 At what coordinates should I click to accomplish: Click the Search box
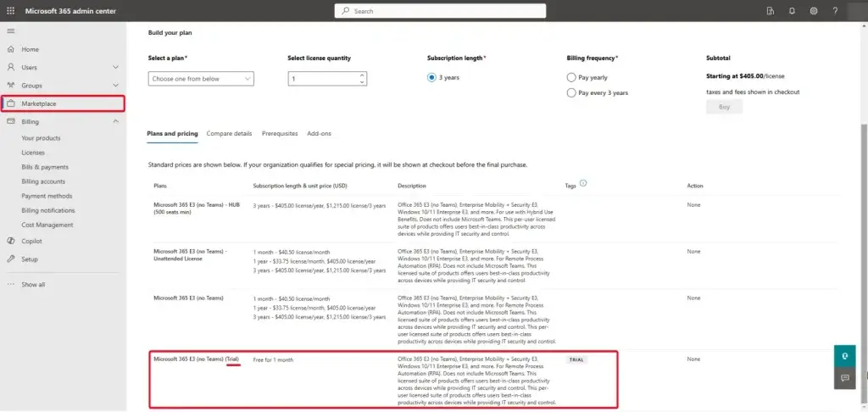(x=440, y=11)
